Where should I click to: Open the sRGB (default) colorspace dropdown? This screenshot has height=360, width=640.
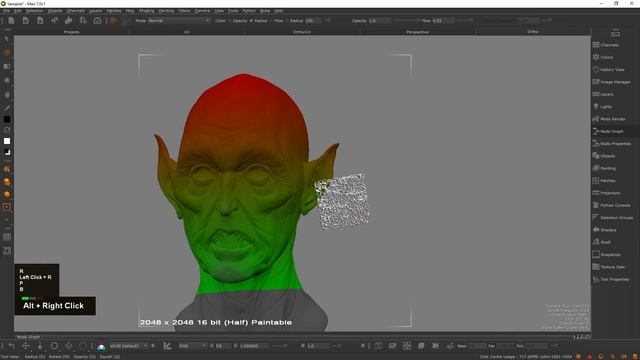tap(128, 346)
